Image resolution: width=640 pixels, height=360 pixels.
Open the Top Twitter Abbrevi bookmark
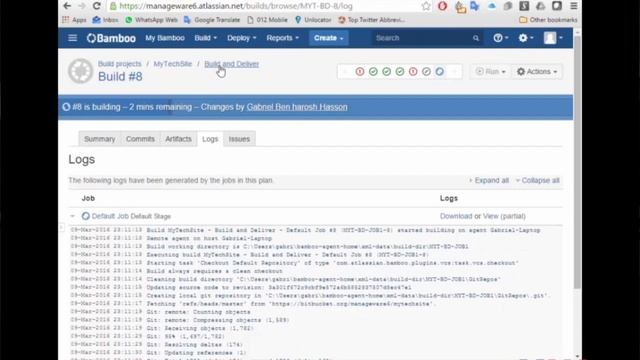pos(371,20)
